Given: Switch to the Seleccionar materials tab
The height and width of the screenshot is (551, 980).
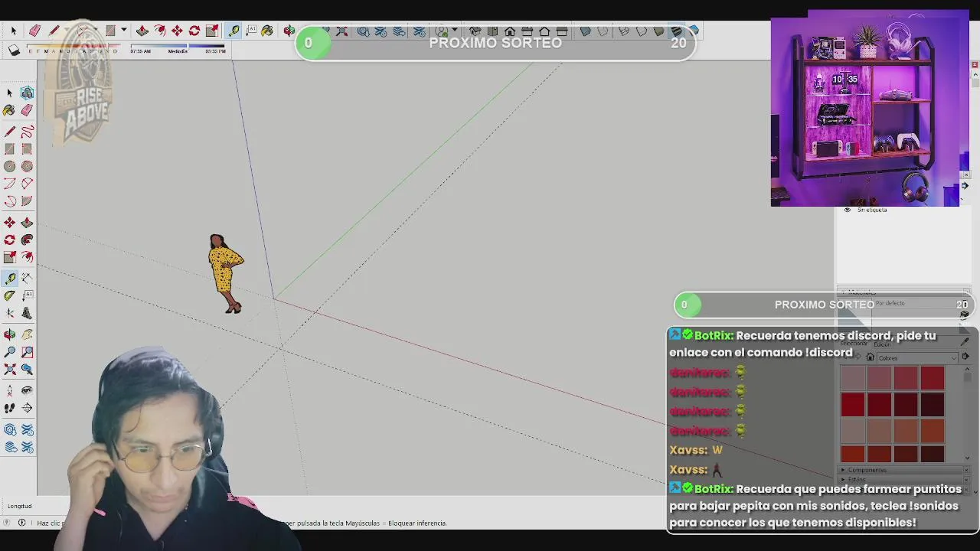Looking at the screenshot, I should [853, 344].
